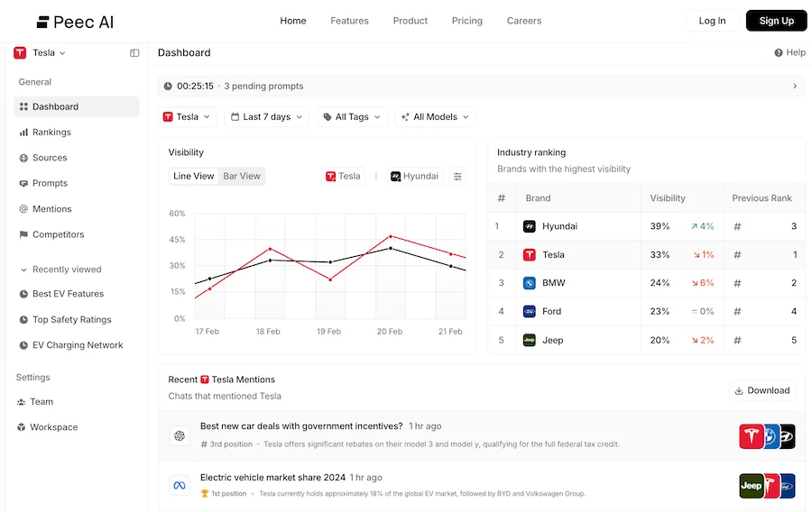Open Careers in top navigation
Screen dimensions: 812x512
click(524, 21)
